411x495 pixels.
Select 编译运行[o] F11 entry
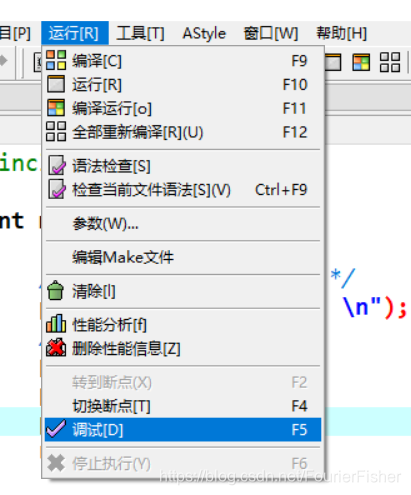tap(183, 108)
